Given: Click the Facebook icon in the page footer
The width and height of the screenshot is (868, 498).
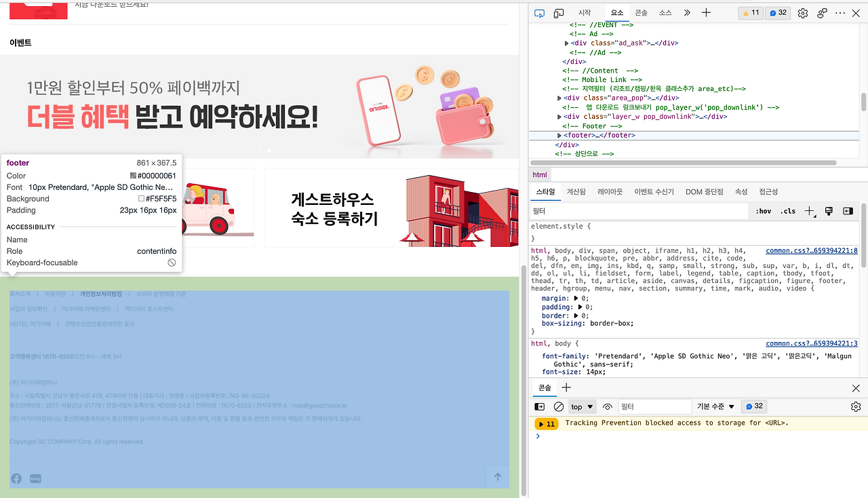Looking at the screenshot, I should click(15, 478).
